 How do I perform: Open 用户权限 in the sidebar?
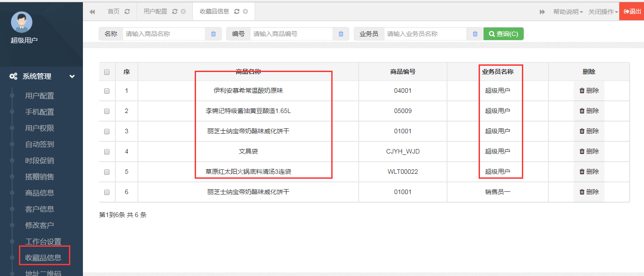pos(40,128)
